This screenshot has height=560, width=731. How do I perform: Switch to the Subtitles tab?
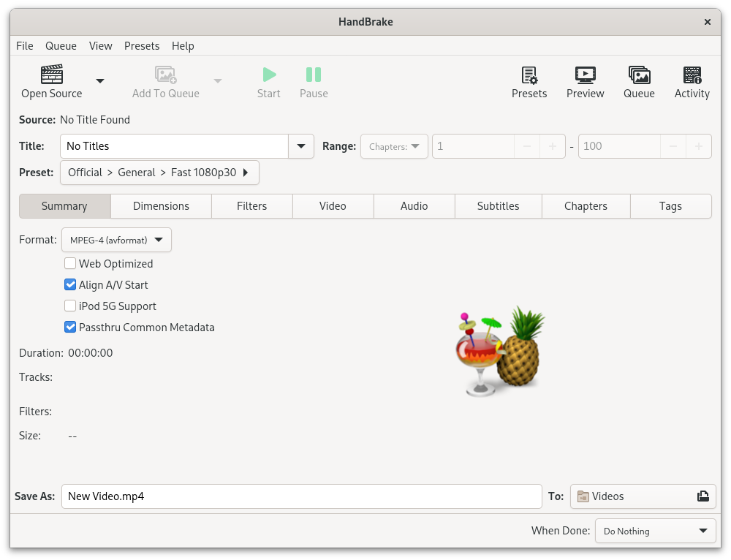point(498,206)
